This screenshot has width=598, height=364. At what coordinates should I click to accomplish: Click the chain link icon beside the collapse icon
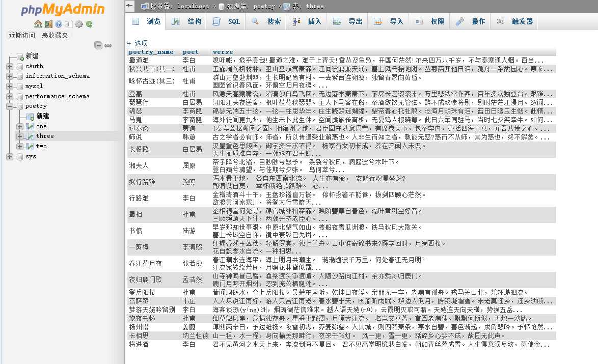[x=107, y=45]
